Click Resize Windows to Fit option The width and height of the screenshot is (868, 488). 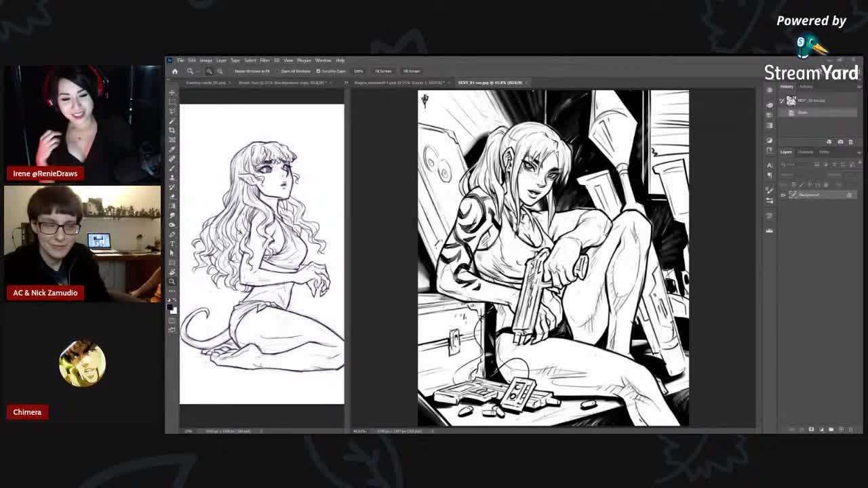[x=252, y=71]
